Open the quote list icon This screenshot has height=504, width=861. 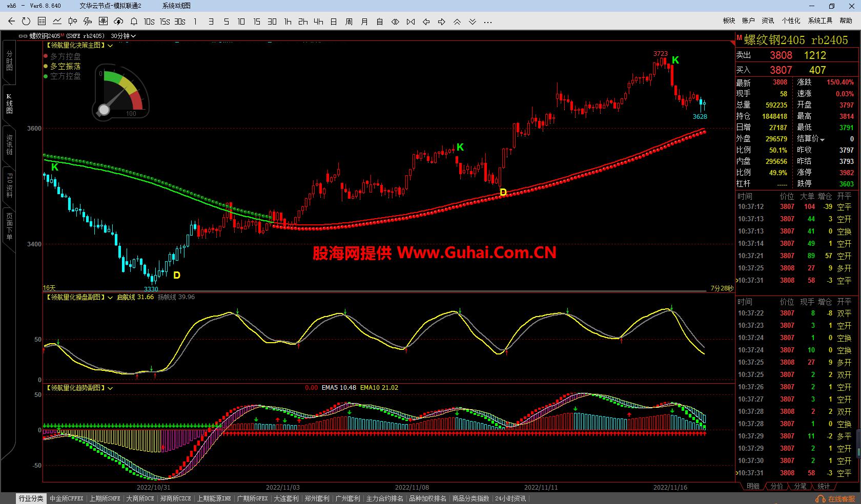click(x=42, y=22)
